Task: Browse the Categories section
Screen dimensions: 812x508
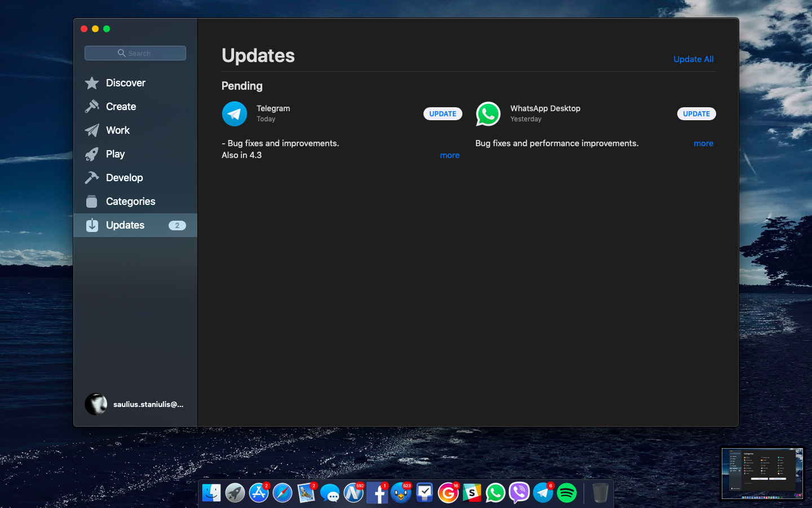Action: [x=130, y=202]
